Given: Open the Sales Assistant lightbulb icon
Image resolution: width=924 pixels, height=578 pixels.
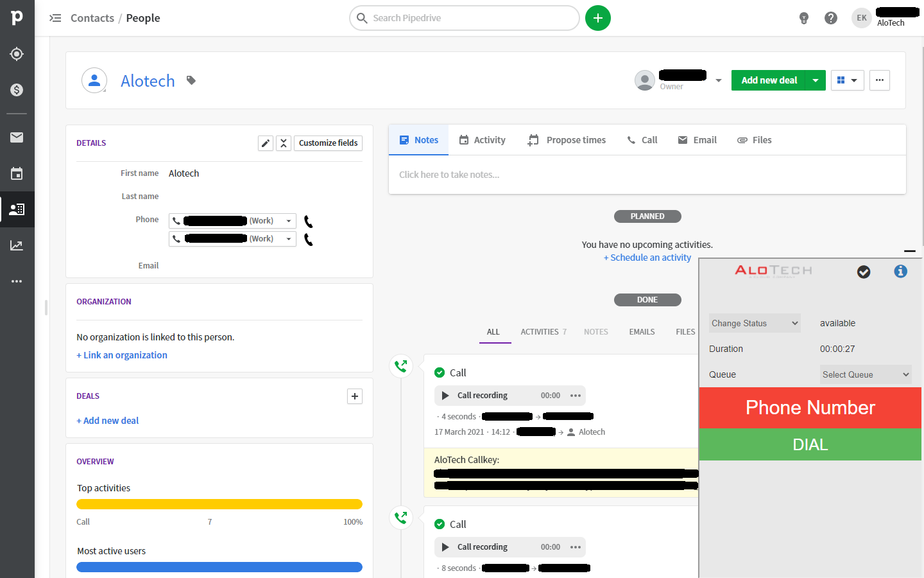Looking at the screenshot, I should point(804,18).
